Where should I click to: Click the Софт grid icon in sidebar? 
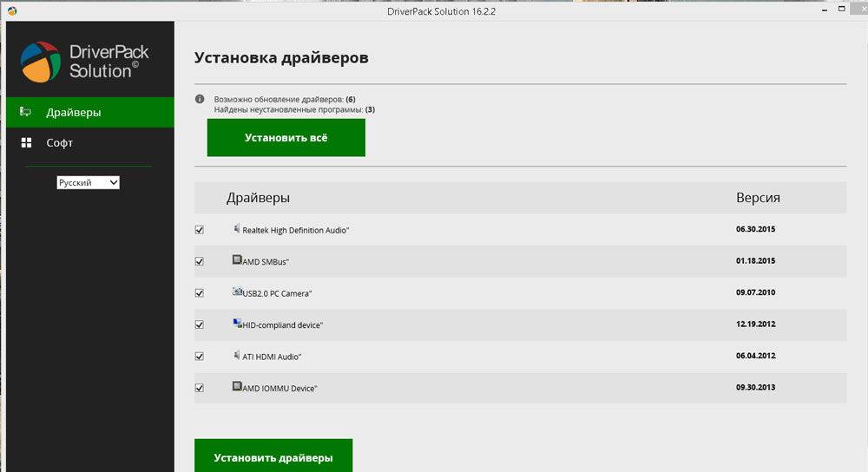(26, 143)
